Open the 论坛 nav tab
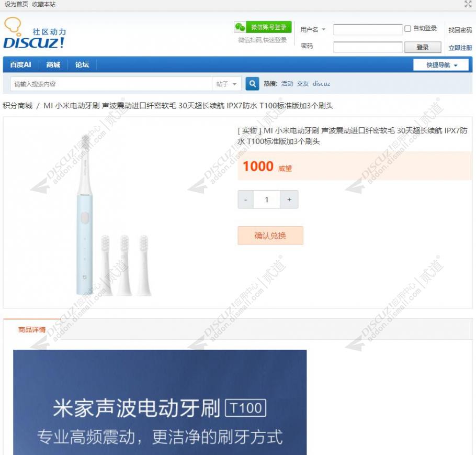 pyautogui.click(x=82, y=64)
